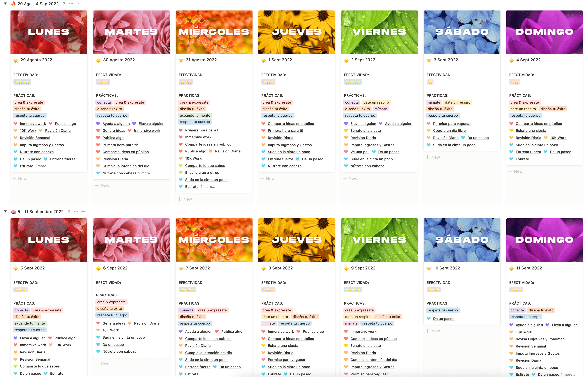Click two-star effectiveness tag on 4 Sept card

click(x=515, y=82)
